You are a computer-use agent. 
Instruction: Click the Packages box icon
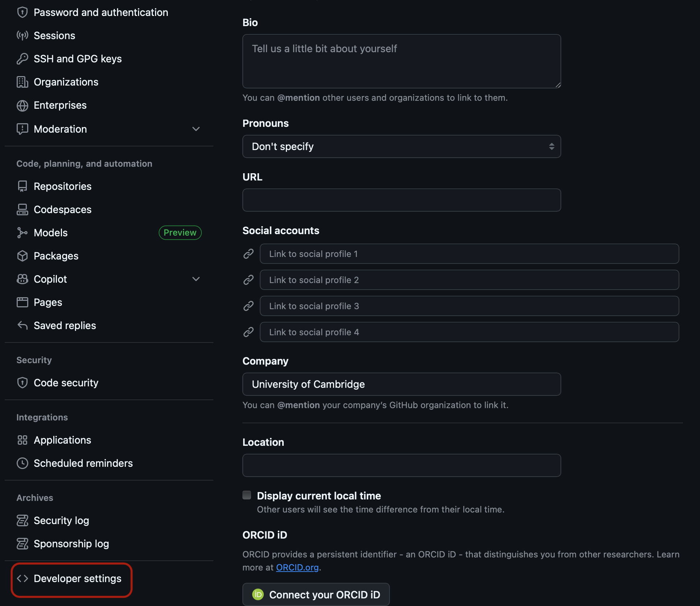tap(22, 256)
